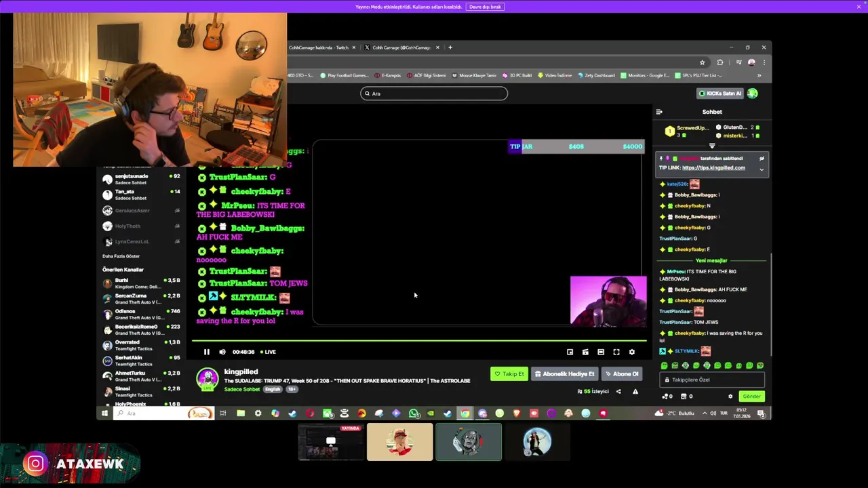Open the SercanZurna recommended channel
The image size is (868, 488).
(140, 299)
